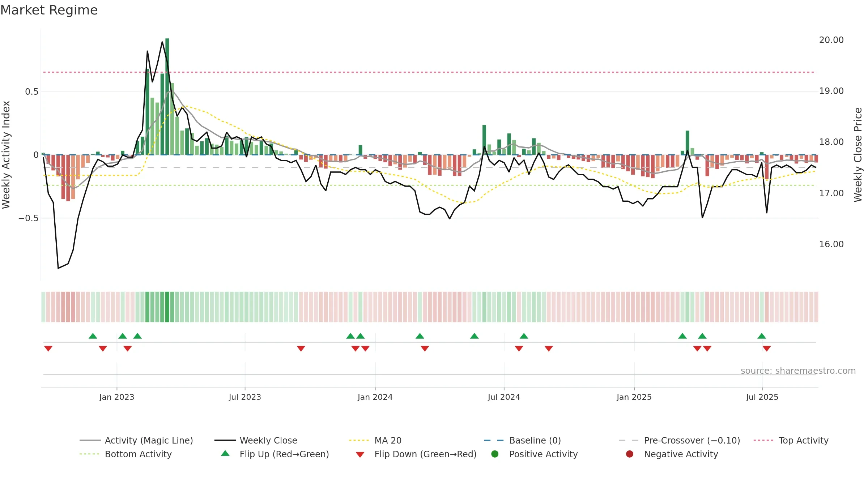868x488 pixels.
Task: Toggle the Baseline (0) legend entry
Action: click(x=522, y=440)
